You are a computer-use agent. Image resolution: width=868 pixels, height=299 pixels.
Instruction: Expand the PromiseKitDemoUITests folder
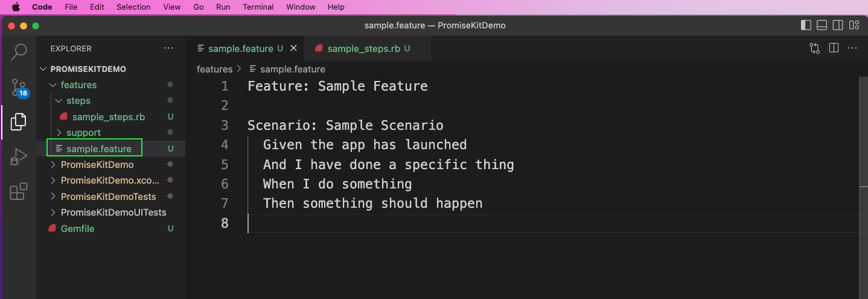53,213
